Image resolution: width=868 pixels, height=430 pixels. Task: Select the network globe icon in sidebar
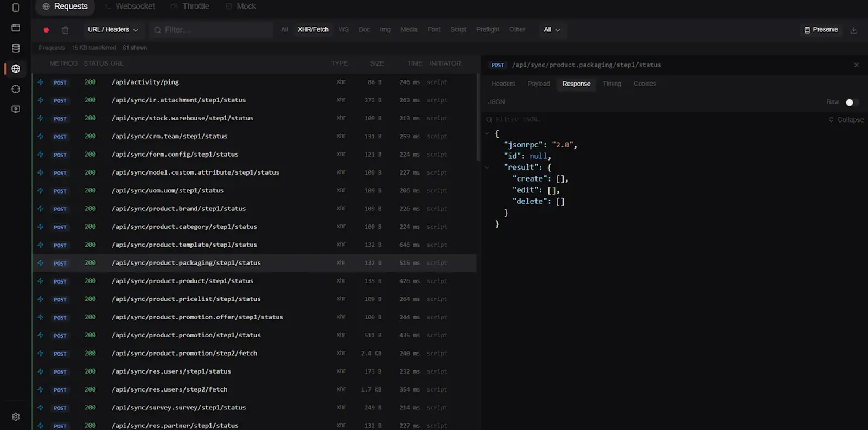point(16,69)
